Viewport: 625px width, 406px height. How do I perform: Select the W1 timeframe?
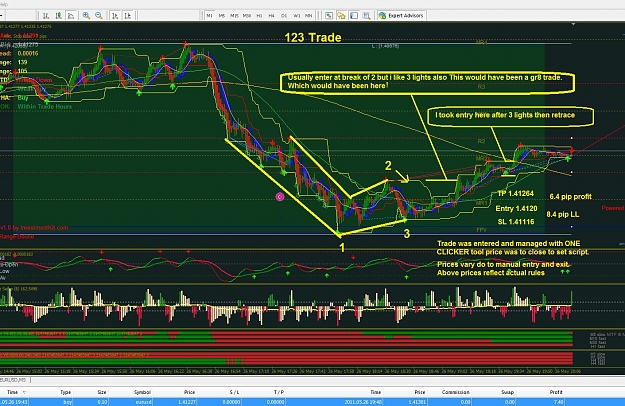[x=297, y=16]
